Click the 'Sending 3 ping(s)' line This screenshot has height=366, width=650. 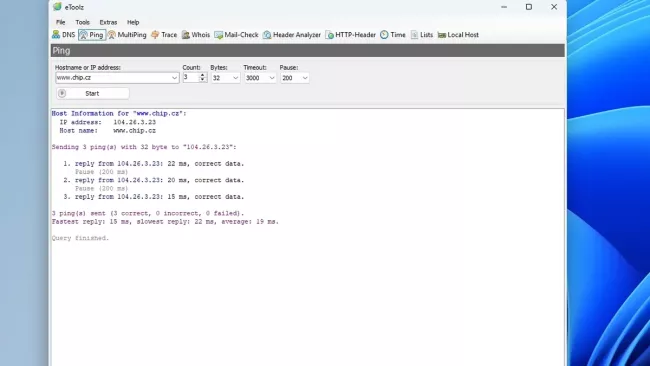coord(144,147)
